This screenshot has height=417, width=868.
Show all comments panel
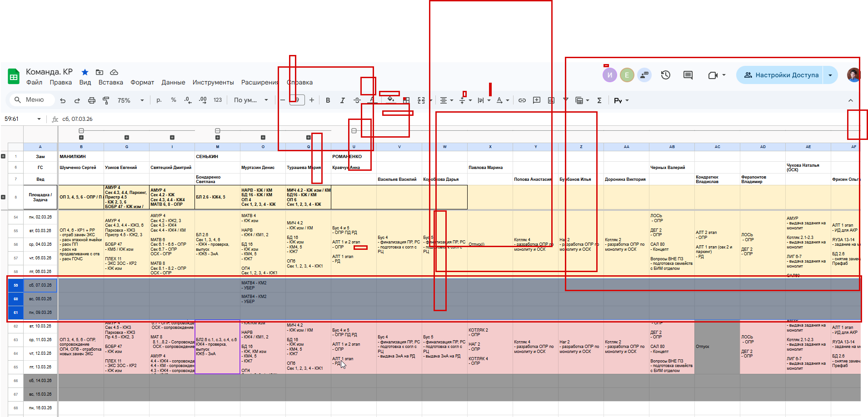click(x=688, y=75)
